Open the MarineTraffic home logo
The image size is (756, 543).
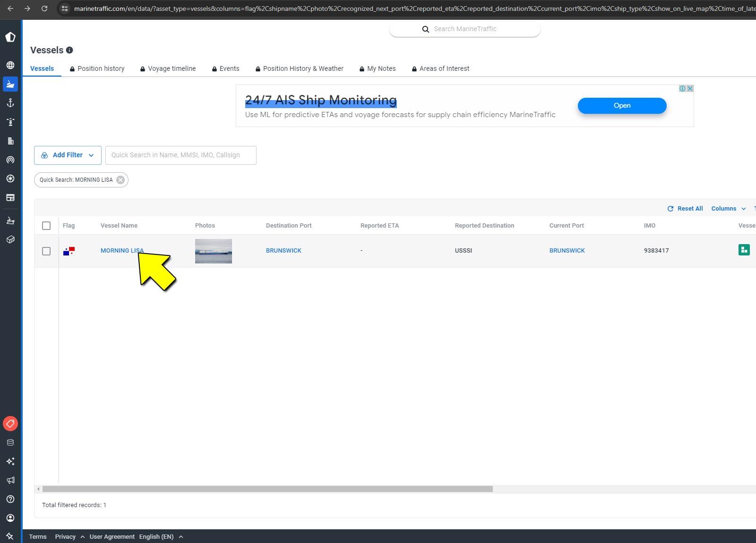(10, 37)
